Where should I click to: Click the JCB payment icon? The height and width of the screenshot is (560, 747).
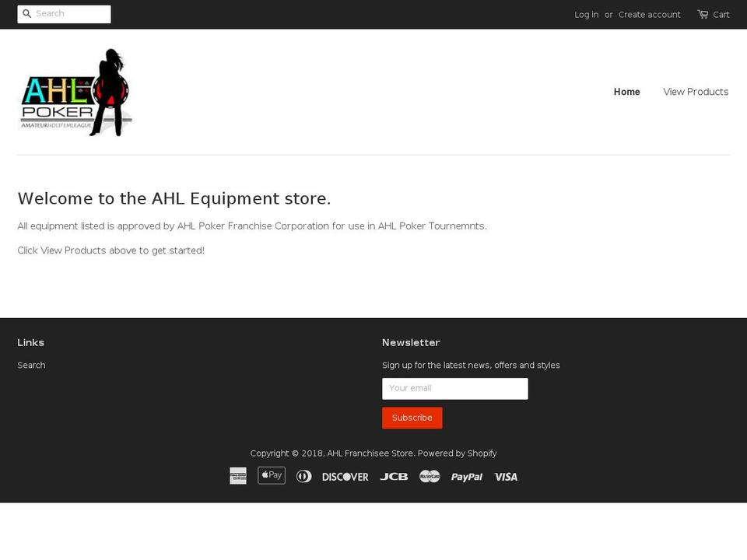[394, 476]
